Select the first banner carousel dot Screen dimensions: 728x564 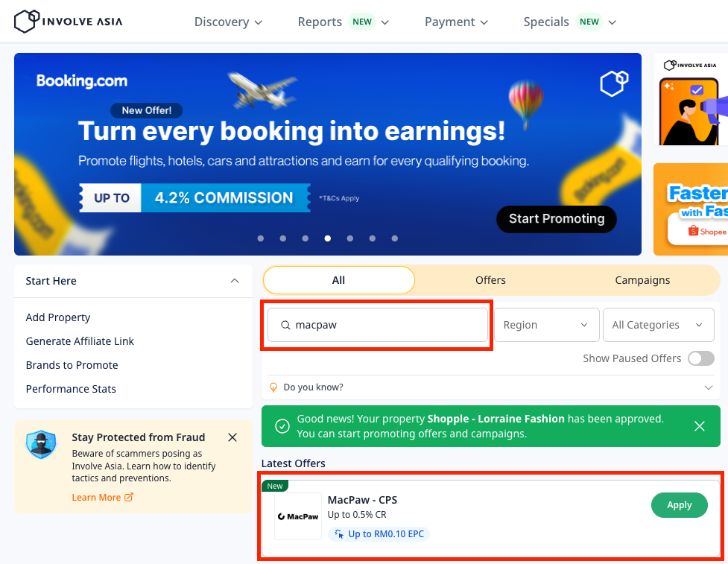(261, 238)
